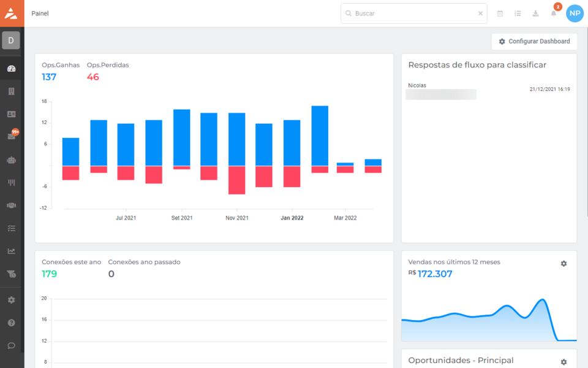588x368 pixels.
Task: Click the peak of the sales area chart
Action: click(542, 300)
